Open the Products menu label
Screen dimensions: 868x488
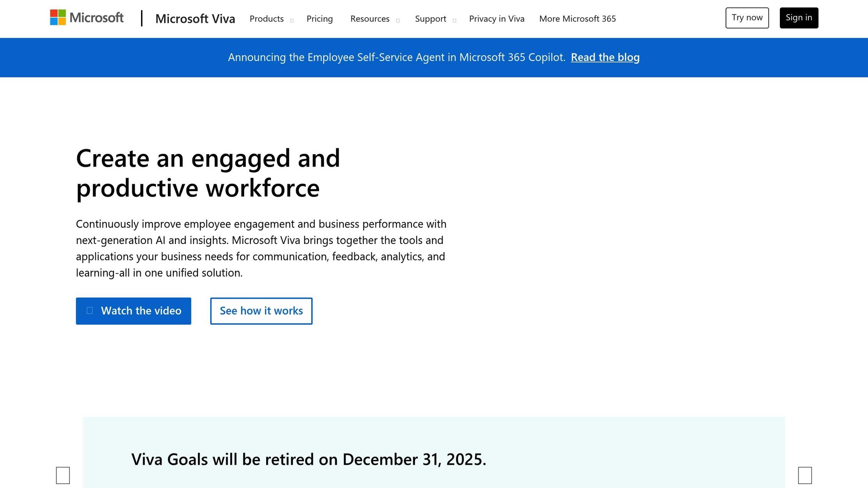point(267,19)
